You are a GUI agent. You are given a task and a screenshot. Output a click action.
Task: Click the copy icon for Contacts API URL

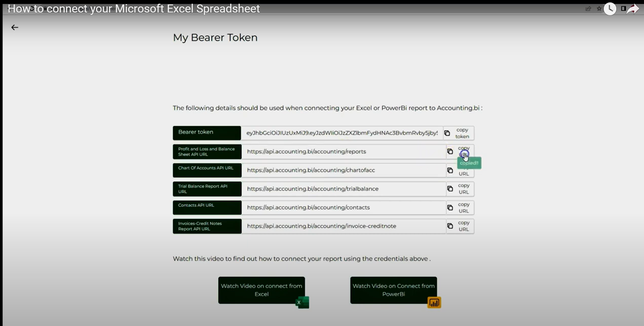450,207
